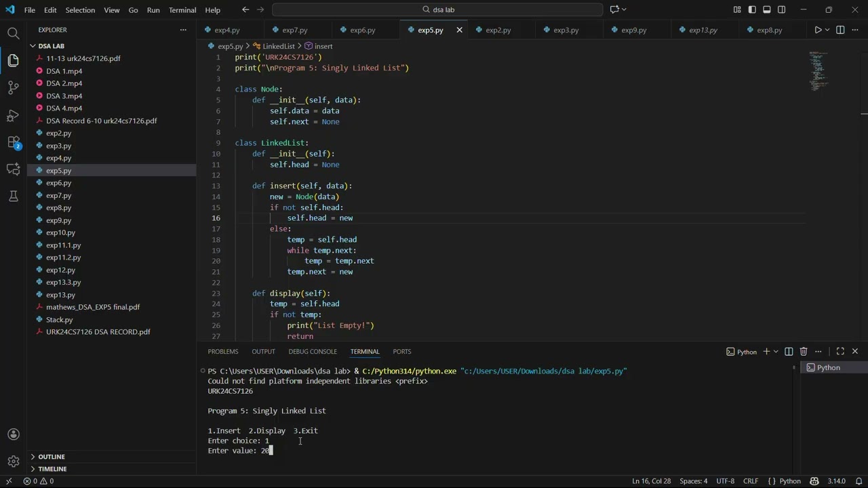Toggle the bottom panel visibility

click(767, 9)
